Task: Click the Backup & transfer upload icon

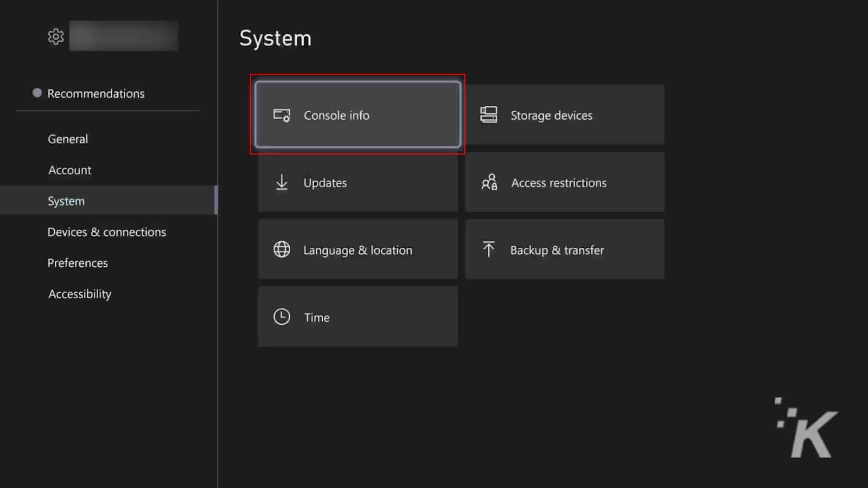Action: point(488,249)
